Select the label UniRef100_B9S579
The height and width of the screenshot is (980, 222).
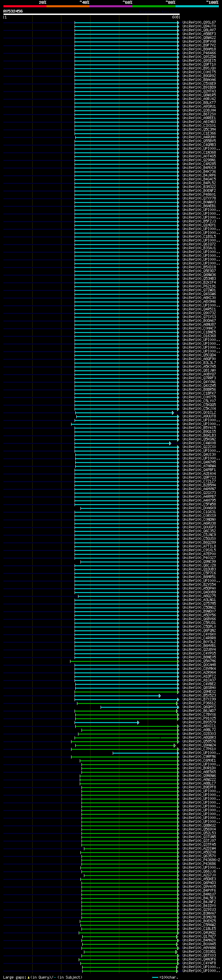point(199,722)
